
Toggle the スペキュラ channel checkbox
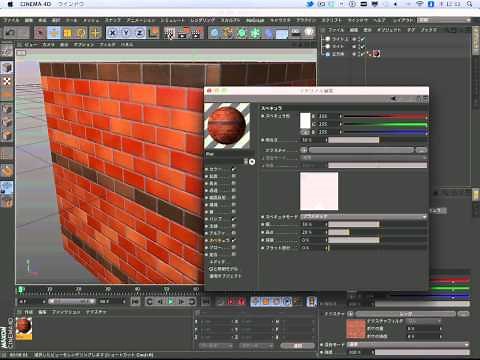tap(234, 240)
